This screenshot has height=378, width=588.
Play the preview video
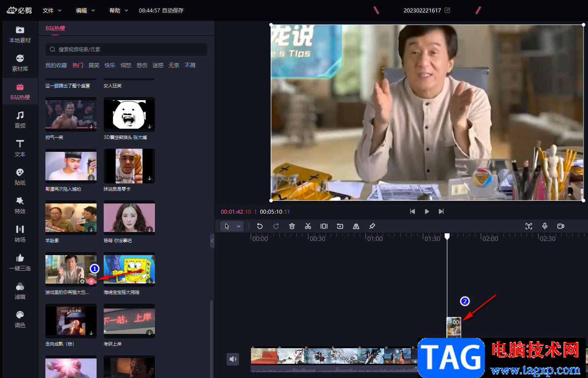tap(427, 211)
